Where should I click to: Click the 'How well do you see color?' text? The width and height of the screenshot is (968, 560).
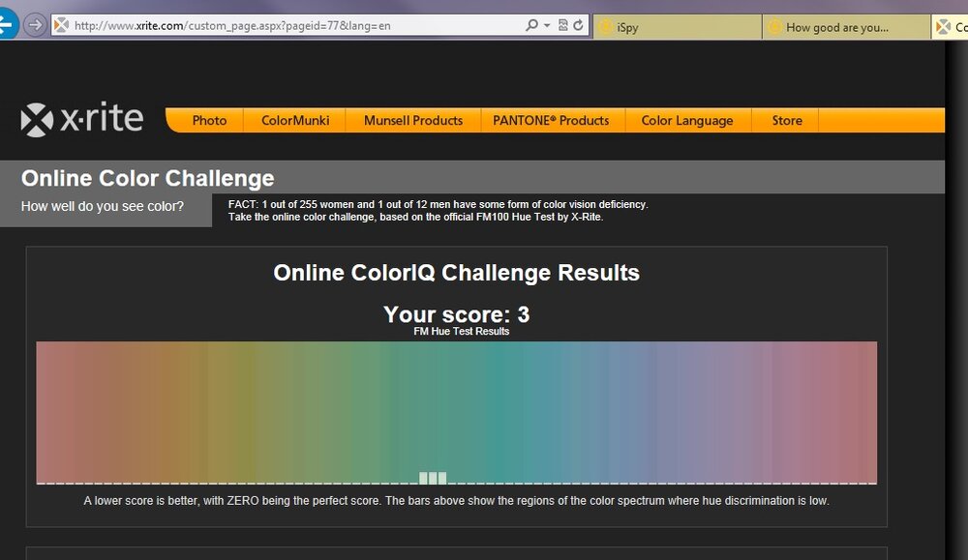click(x=103, y=207)
